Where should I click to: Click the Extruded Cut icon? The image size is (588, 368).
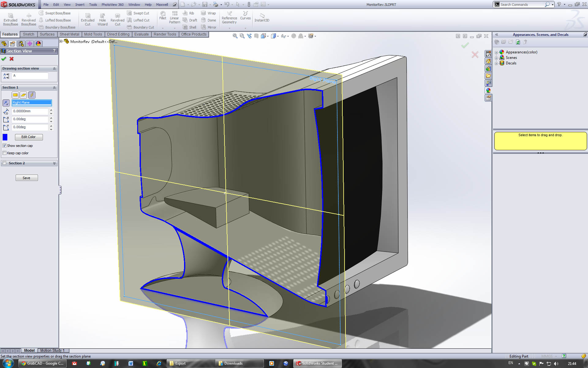(88, 16)
